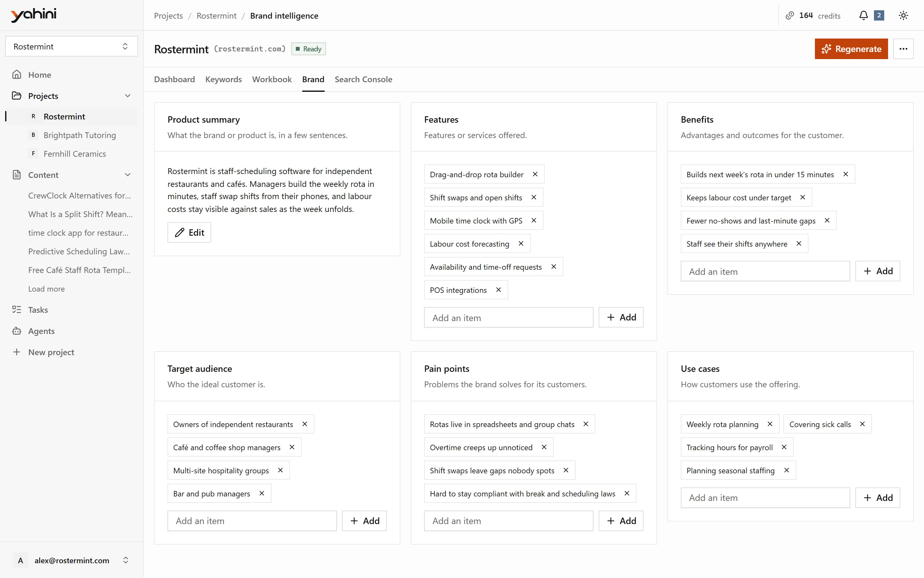
Task: Click Add in the Use cases card
Action: (877, 498)
